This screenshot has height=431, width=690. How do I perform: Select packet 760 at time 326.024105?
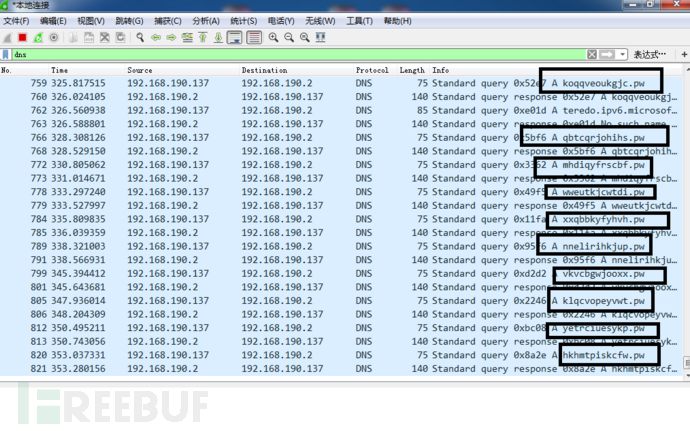point(341,97)
